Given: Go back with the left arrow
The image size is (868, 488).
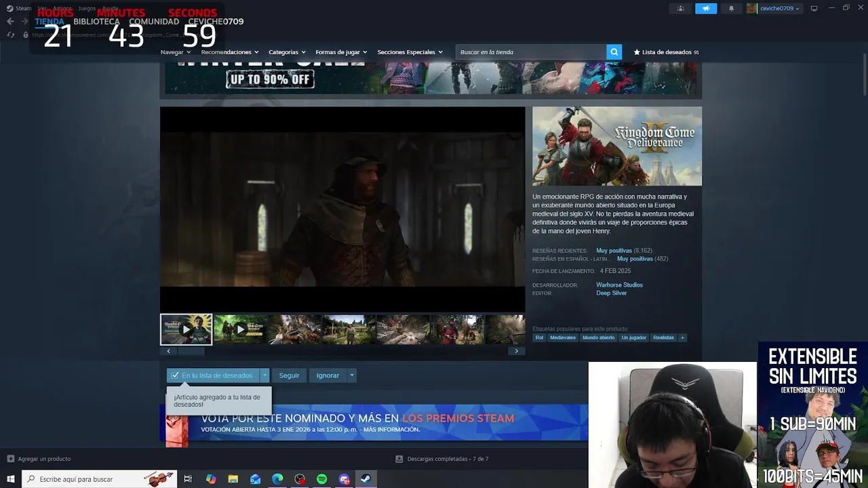Looking at the screenshot, I should pos(10,22).
